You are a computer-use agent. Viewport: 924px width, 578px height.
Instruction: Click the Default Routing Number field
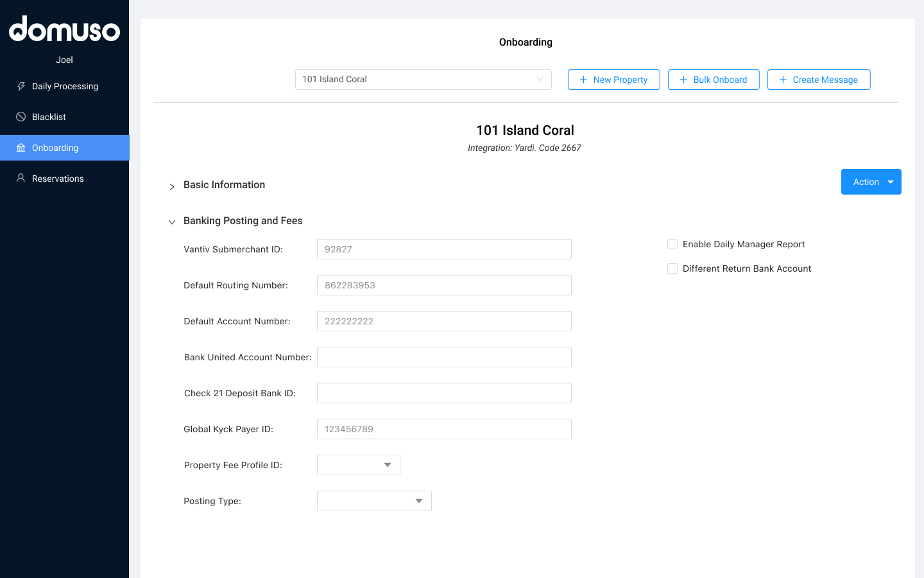coord(444,285)
